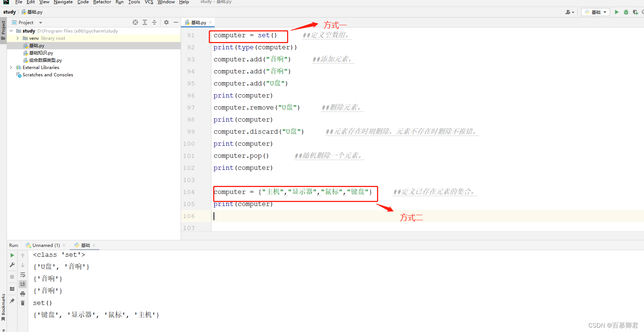The width and height of the screenshot is (644, 332).
Task: Open the VCS menu
Action: coord(149,2)
